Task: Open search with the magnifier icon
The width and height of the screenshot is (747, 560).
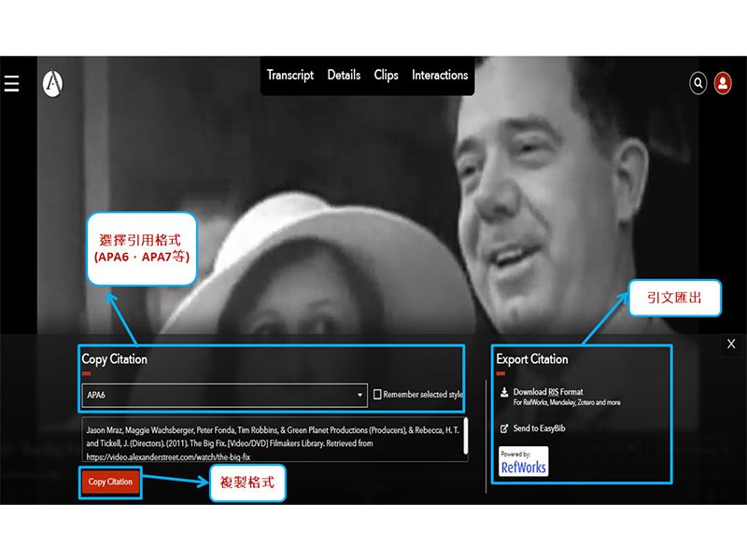Action: click(x=698, y=84)
